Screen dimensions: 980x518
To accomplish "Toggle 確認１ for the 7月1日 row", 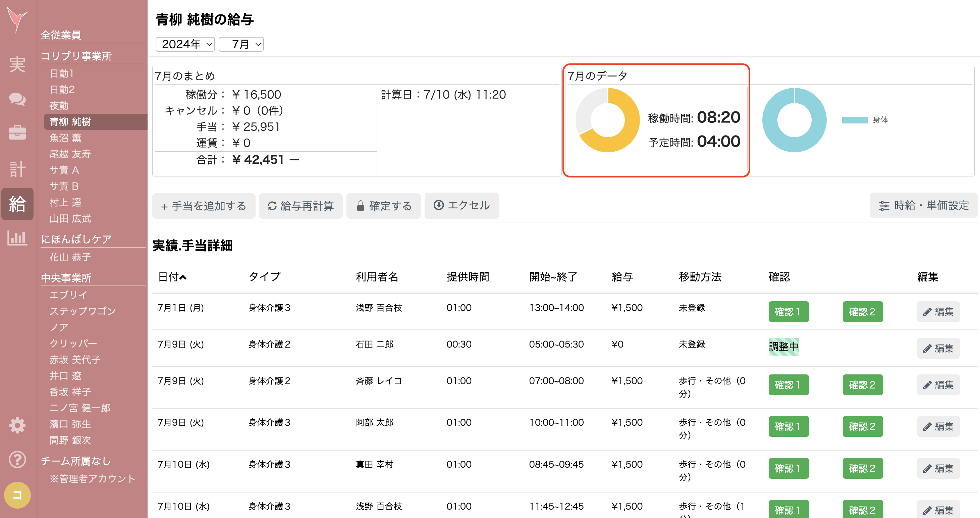I will (x=788, y=312).
